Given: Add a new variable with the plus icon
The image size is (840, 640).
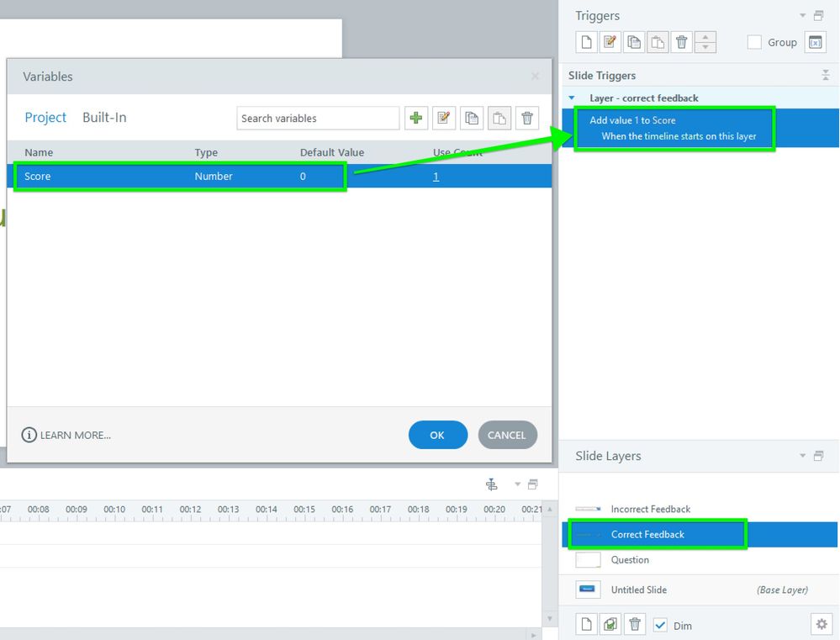Looking at the screenshot, I should pyautogui.click(x=416, y=118).
